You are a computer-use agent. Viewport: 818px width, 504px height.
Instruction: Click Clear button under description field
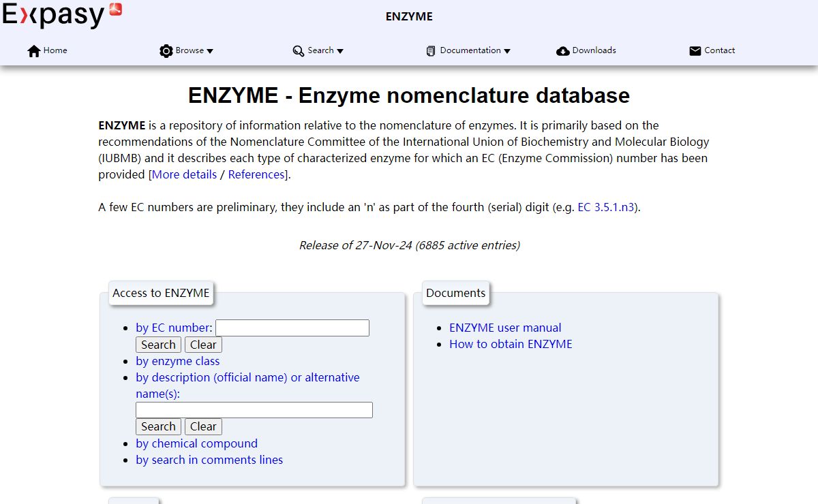[203, 426]
